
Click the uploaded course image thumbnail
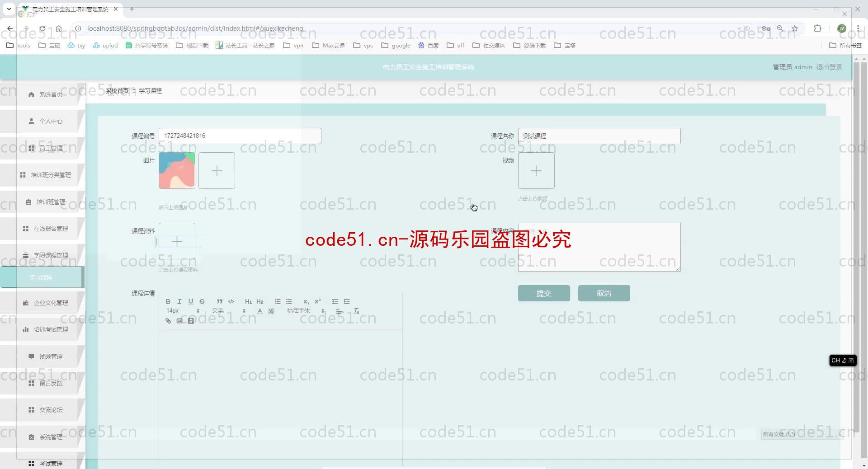[177, 170]
